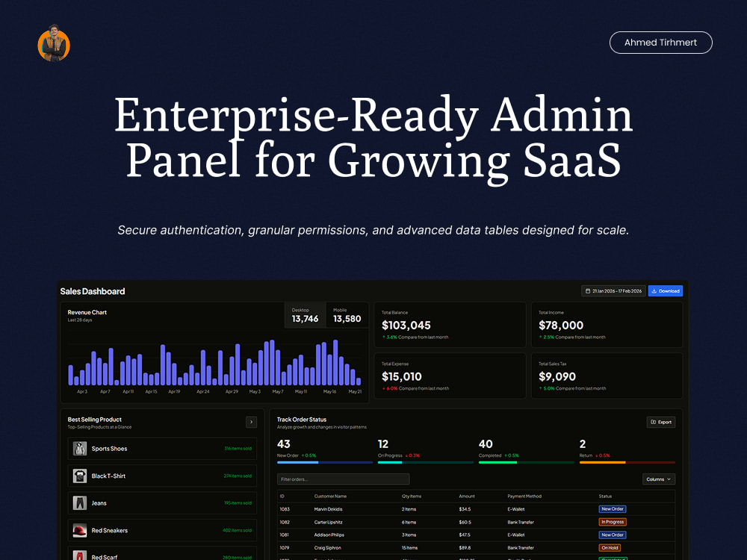Select the Jeans product row
747x560 pixels.
[x=162, y=503]
